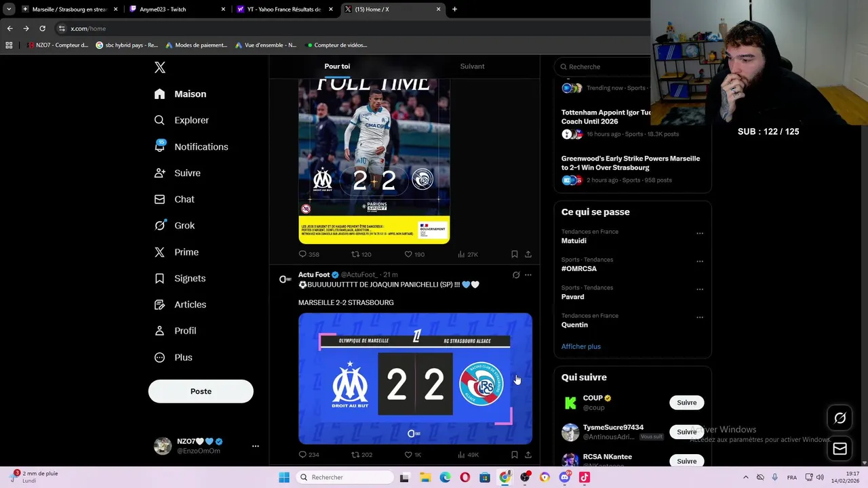
Task: Reply to the Actu Foot post
Action: coord(309,455)
